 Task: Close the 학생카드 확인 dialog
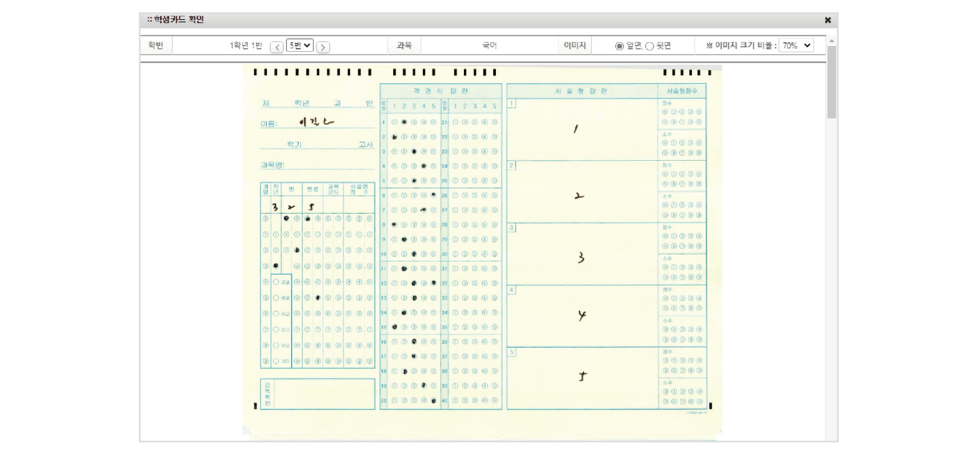coord(827,20)
